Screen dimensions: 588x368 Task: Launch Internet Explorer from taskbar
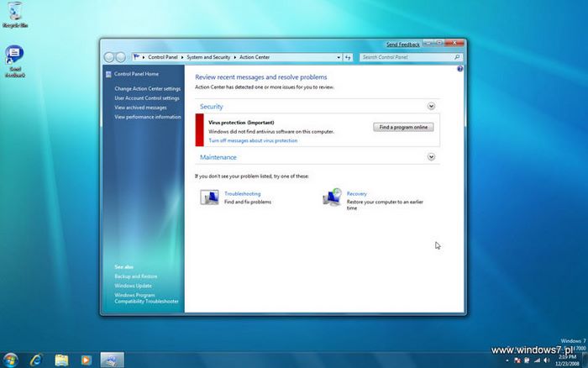(x=36, y=360)
